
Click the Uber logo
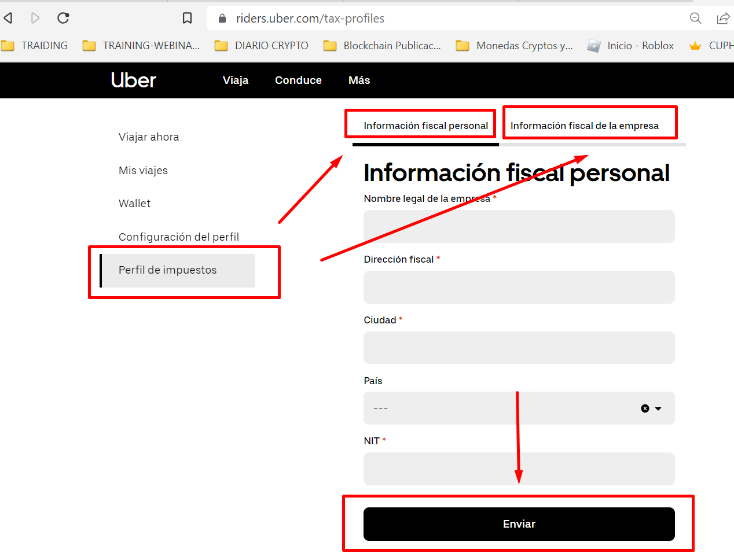tap(133, 80)
